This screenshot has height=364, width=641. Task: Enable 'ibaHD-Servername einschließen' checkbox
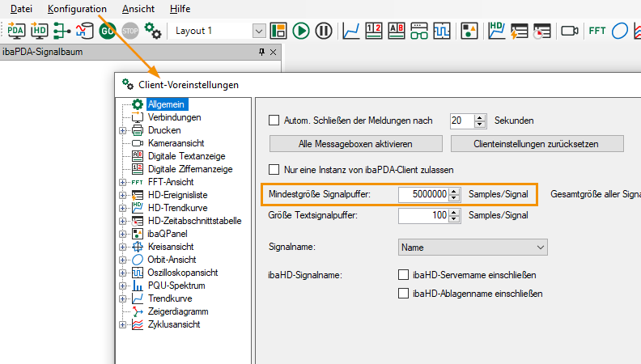coord(404,275)
